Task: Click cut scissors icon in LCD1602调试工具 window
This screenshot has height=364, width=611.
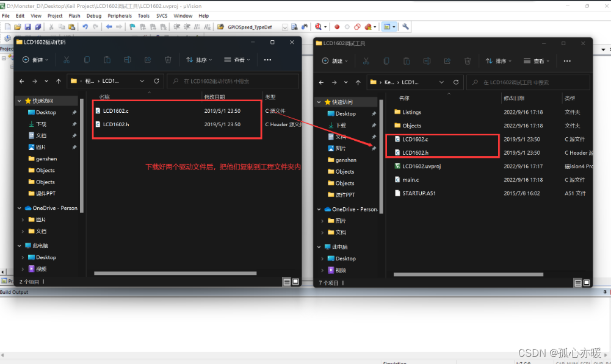Action: pyautogui.click(x=366, y=61)
